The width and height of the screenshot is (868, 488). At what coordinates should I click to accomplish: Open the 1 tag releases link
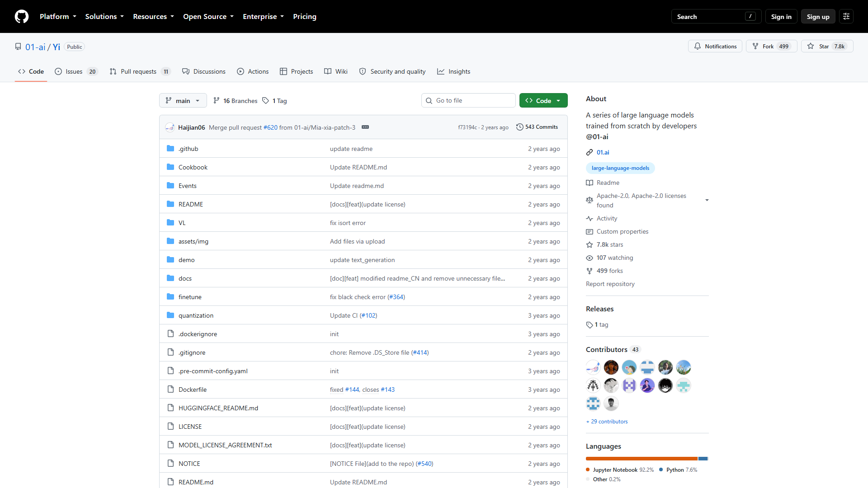pyautogui.click(x=597, y=325)
